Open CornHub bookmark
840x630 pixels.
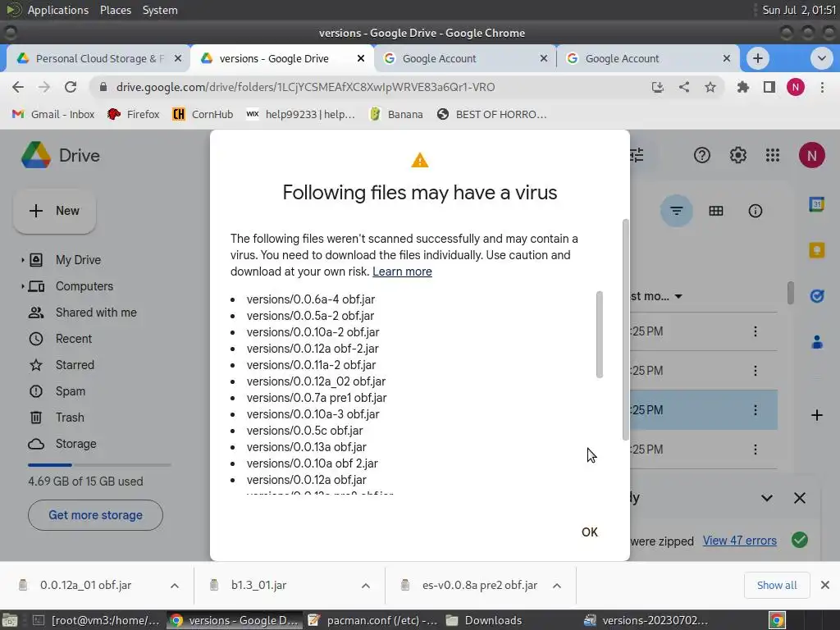[x=203, y=115]
